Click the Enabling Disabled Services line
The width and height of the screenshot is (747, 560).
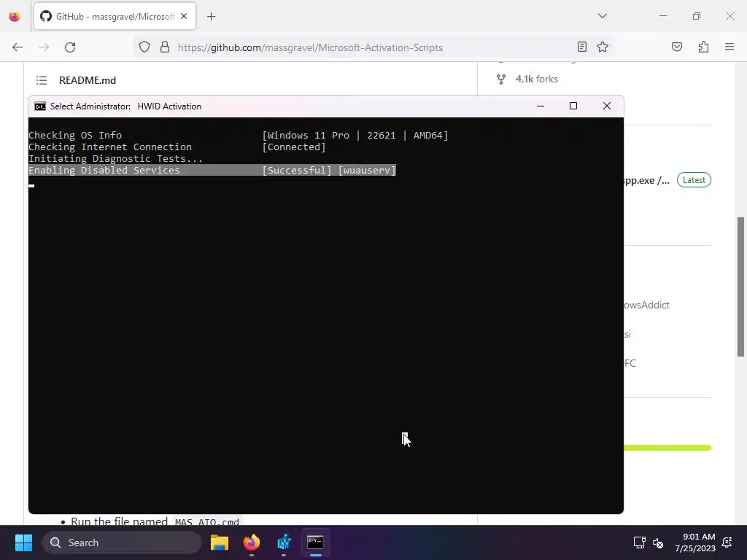click(212, 170)
